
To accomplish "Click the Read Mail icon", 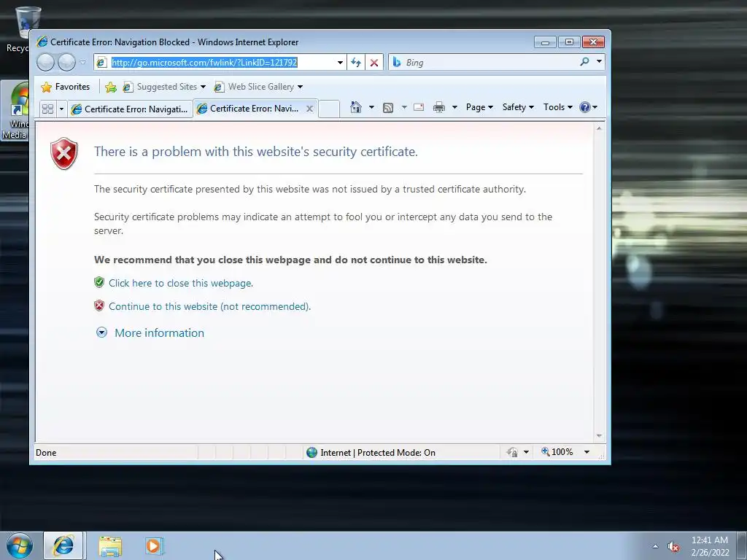I will point(419,107).
